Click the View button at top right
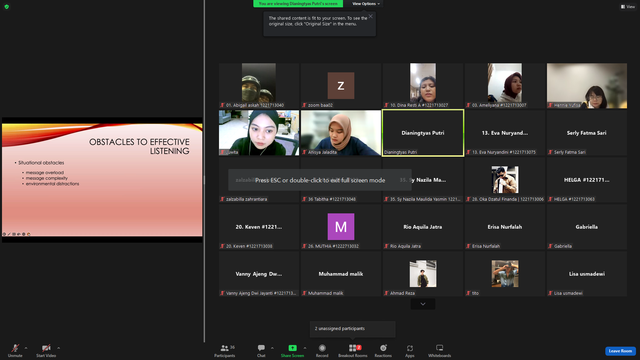Image resolution: width=640 pixels, height=360 pixels. 628,7
